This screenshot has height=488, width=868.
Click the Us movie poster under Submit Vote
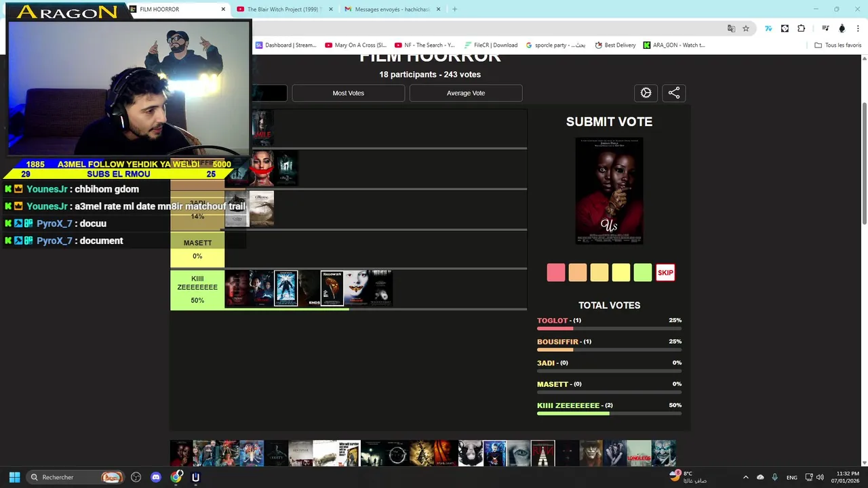coord(609,190)
